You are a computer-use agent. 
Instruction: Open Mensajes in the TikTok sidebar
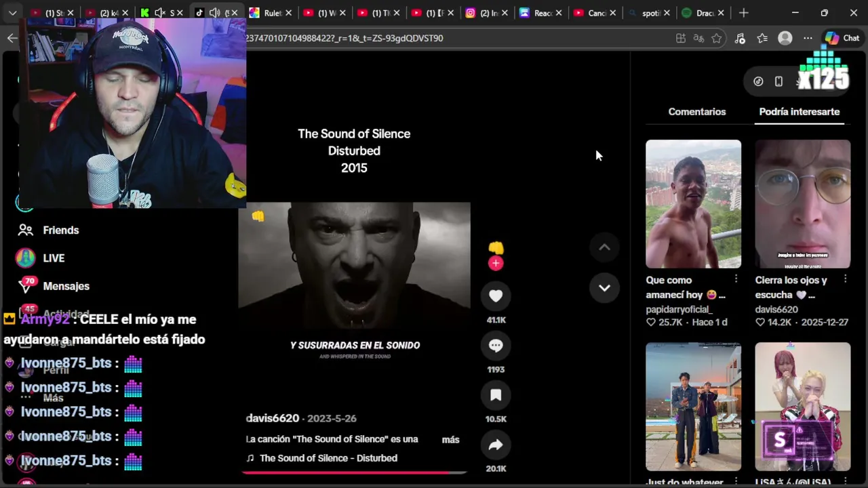click(66, 286)
